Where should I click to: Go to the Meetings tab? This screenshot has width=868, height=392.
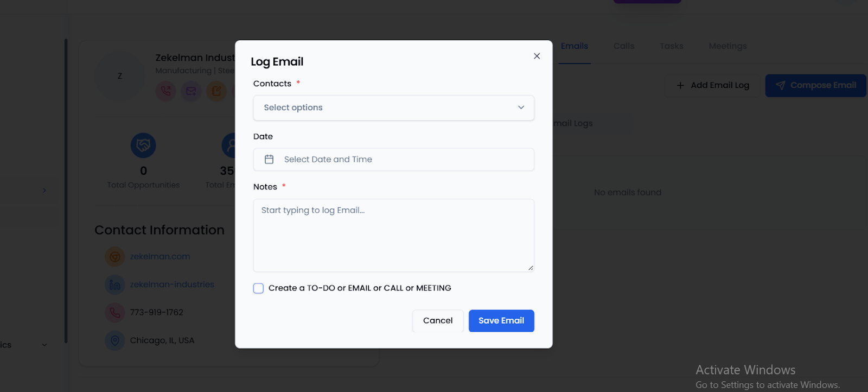tap(727, 46)
